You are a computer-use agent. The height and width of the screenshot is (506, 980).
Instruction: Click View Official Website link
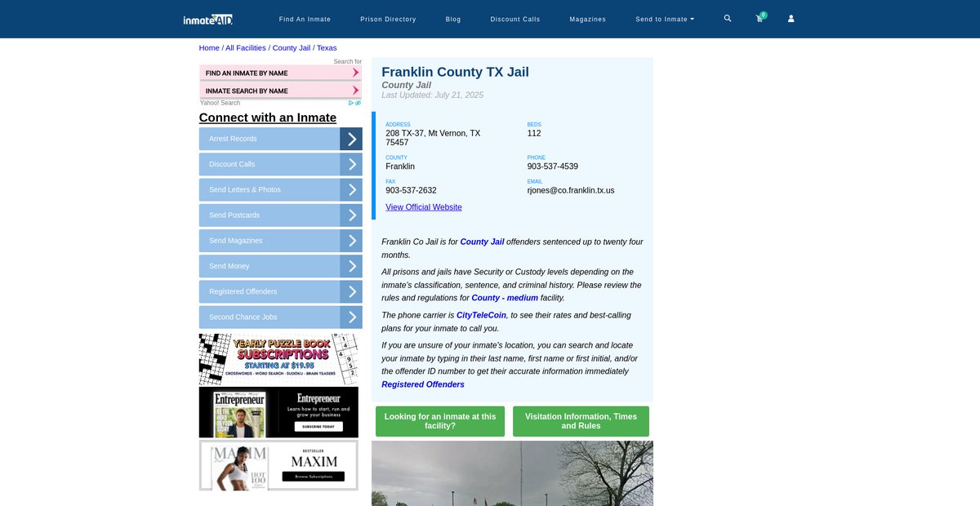click(x=423, y=207)
